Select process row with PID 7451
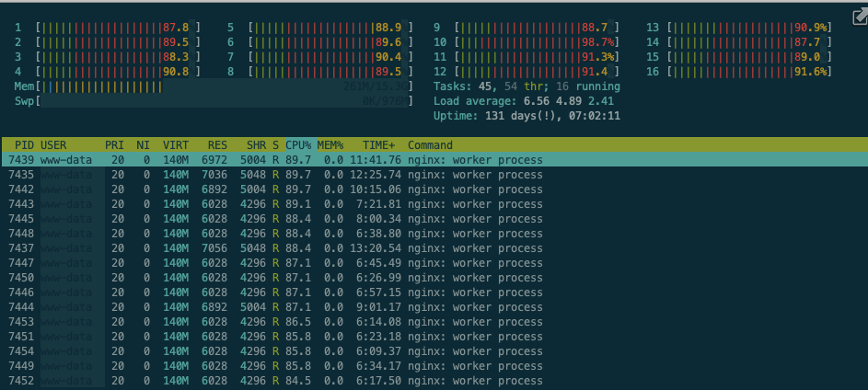This screenshot has width=868, height=390. [x=434, y=337]
